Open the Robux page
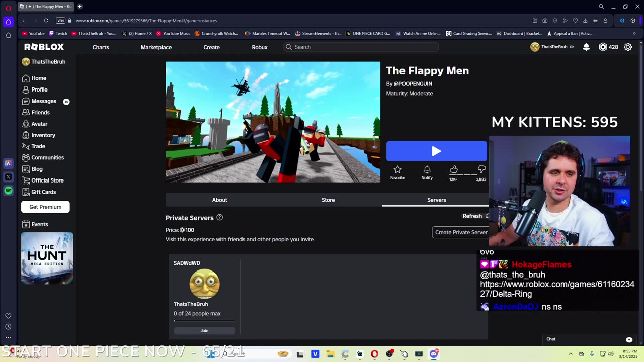Viewport: 644px width, 362px height. tap(260, 47)
